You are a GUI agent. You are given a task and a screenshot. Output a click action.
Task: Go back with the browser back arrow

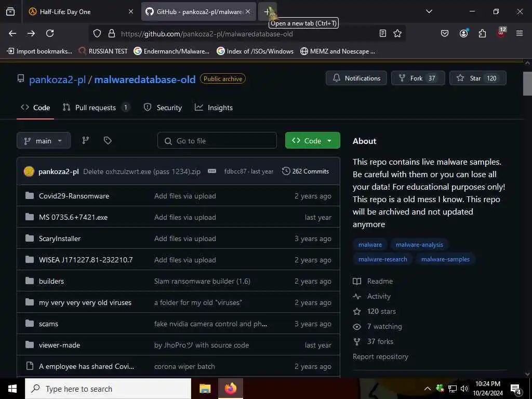coord(12,33)
